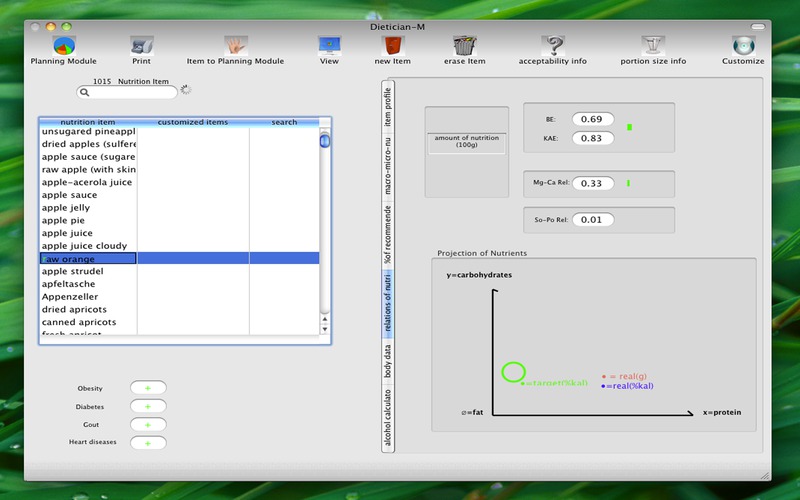Select highlighted 'raw orange' row
The width and height of the screenshot is (800, 500).
(x=179, y=259)
